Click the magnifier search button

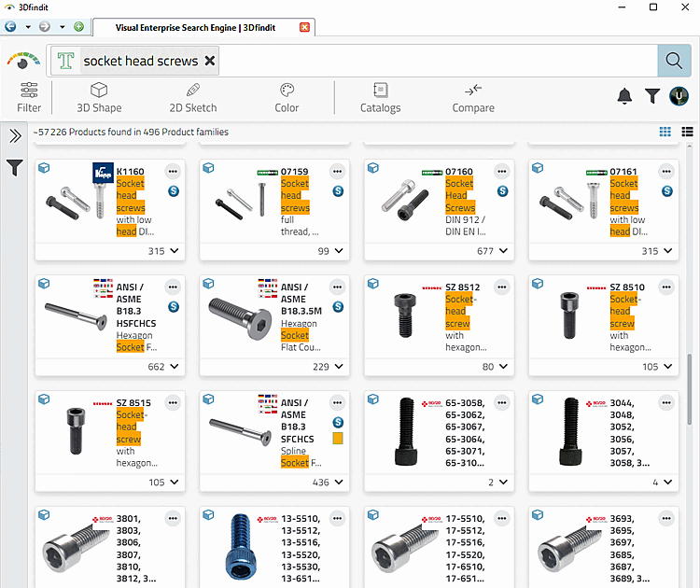[674, 61]
